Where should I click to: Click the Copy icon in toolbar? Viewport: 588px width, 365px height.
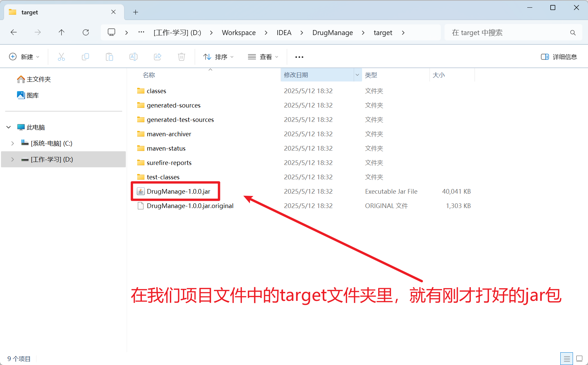click(x=85, y=57)
